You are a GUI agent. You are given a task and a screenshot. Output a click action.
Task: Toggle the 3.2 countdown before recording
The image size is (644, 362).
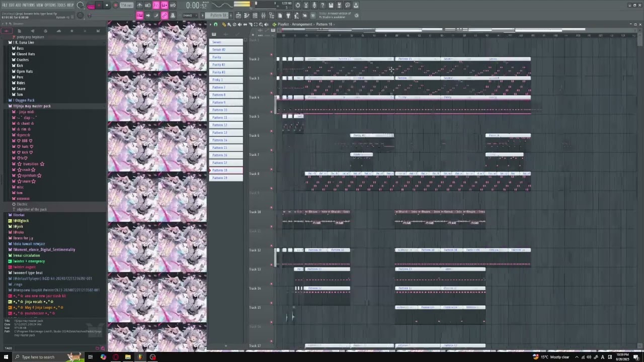[156, 5]
